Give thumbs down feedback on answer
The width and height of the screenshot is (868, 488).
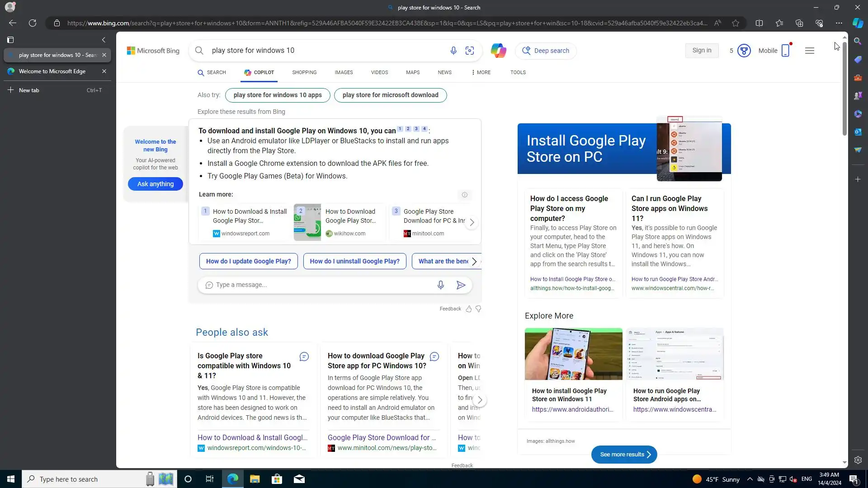click(x=478, y=309)
